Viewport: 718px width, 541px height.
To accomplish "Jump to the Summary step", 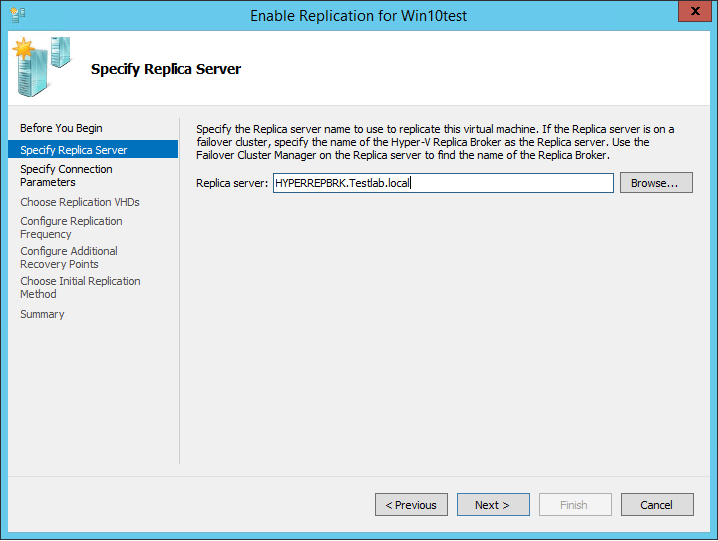I will (42, 314).
